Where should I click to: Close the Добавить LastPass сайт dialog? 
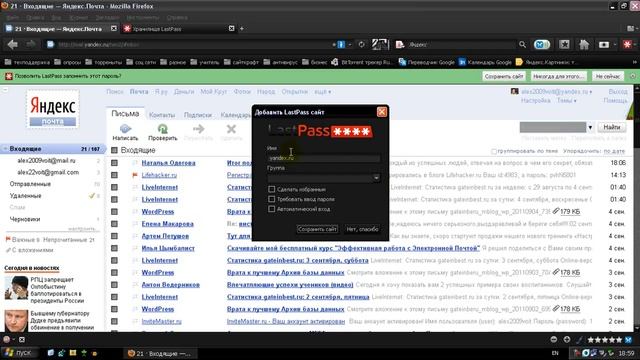pos(382,112)
